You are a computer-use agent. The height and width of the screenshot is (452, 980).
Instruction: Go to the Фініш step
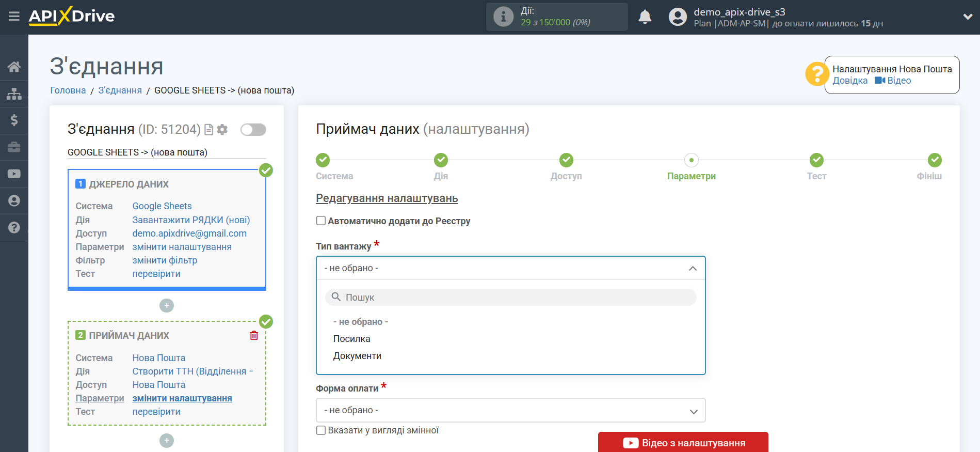[x=935, y=160]
